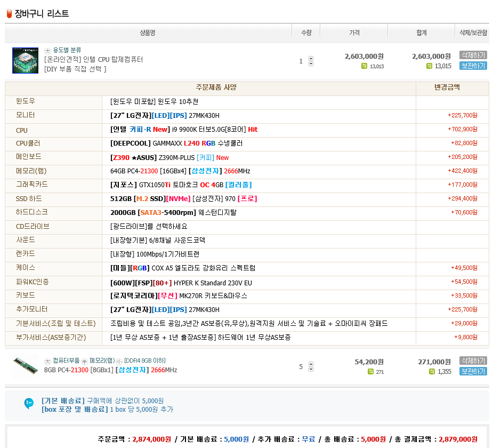This screenshot has height=448, width=493.
Task: Select 27MK430H in the 추가모니터 row
Action: [204, 309]
